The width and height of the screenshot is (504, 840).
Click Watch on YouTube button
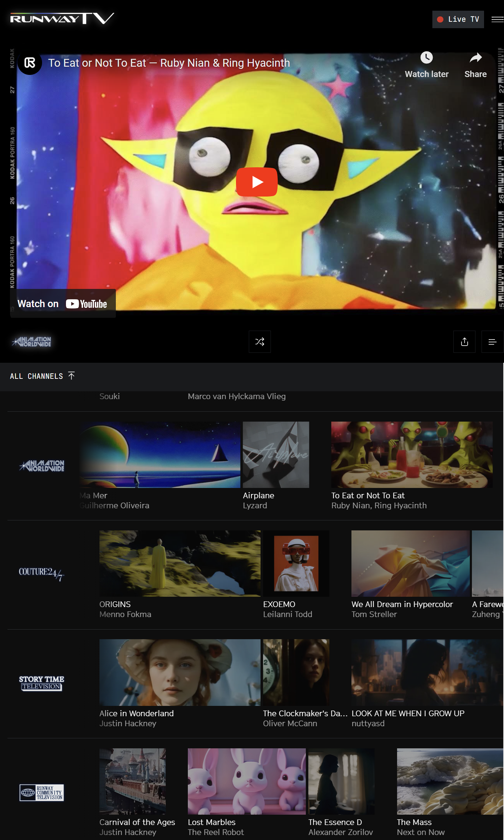point(63,304)
